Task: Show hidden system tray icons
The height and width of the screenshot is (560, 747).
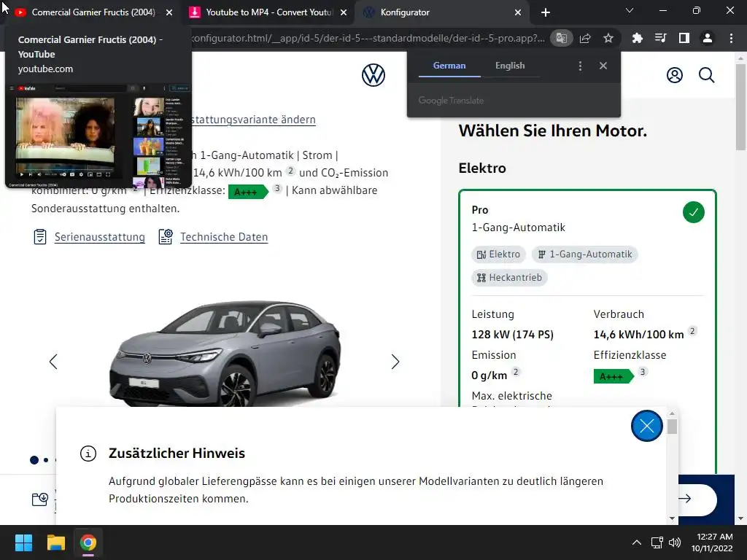Action: click(636, 542)
